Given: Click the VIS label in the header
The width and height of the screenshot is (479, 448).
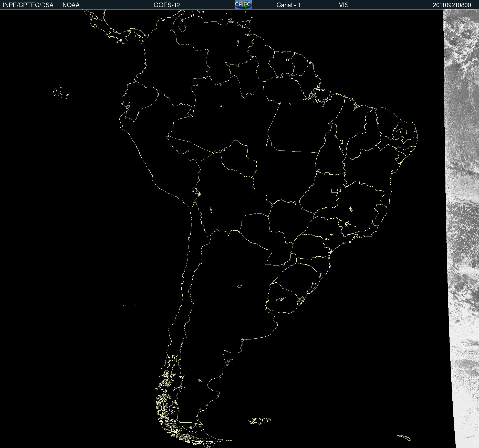Looking at the screenshot, I should tap(344, 5).
